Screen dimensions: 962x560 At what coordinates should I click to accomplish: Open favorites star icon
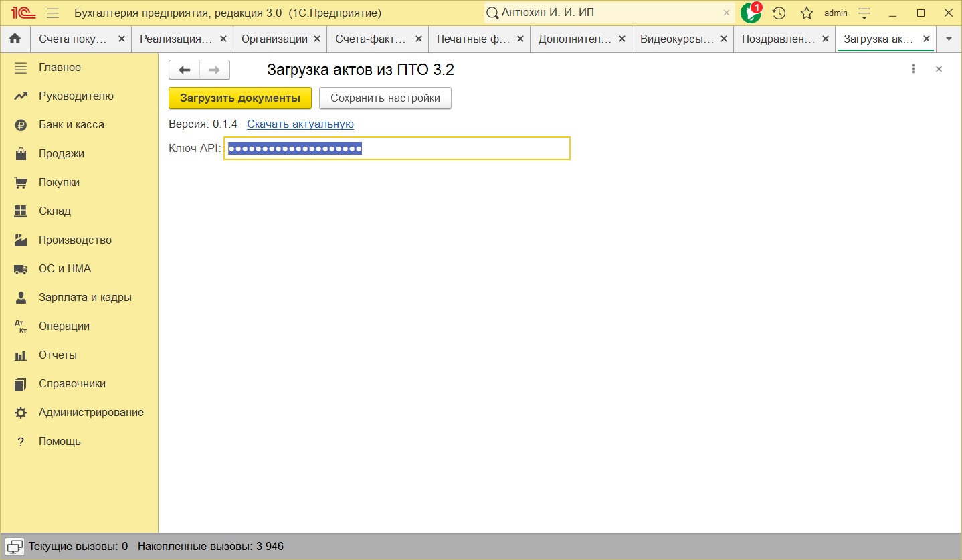807,13
